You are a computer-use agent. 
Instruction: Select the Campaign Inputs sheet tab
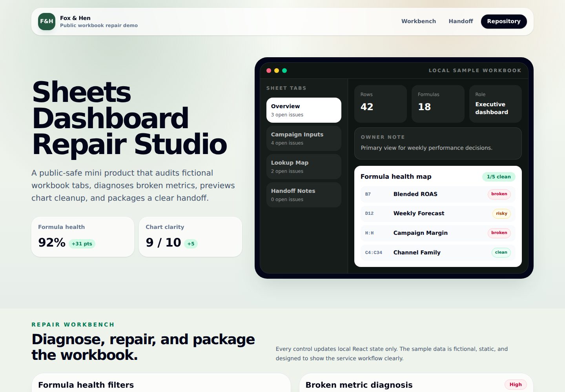pos(304,138)
